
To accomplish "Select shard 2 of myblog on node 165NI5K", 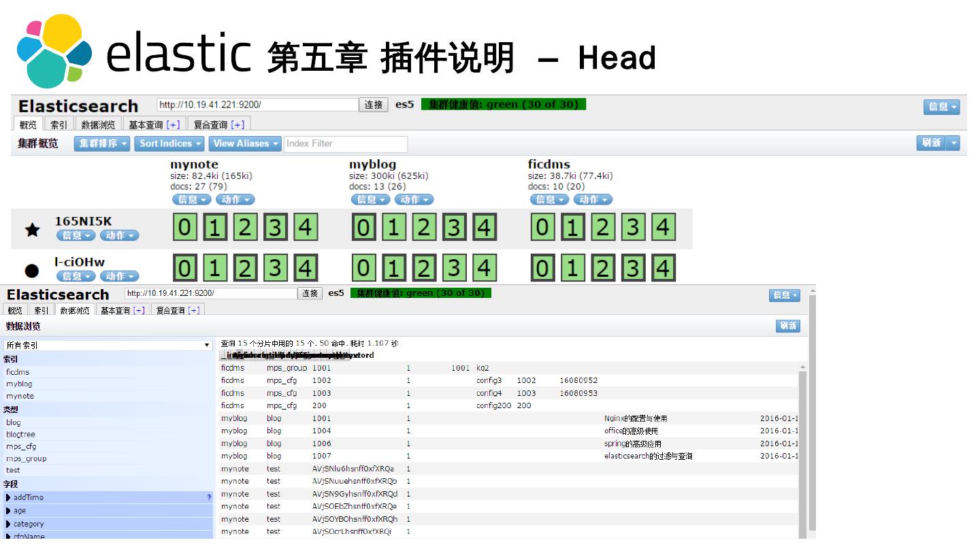I will 424,228.
